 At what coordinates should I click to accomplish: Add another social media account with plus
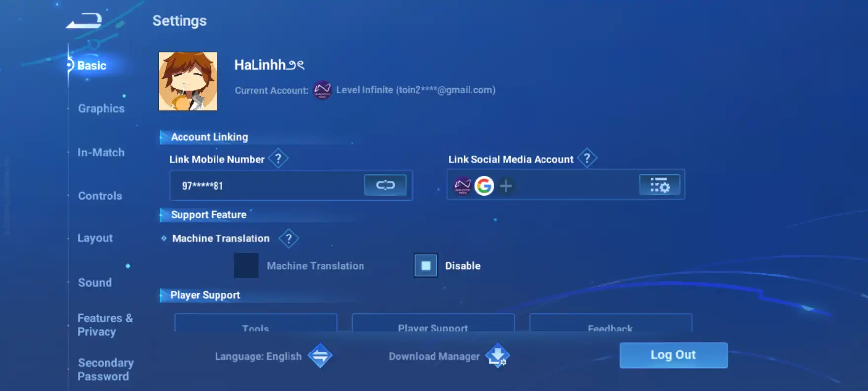506,186
